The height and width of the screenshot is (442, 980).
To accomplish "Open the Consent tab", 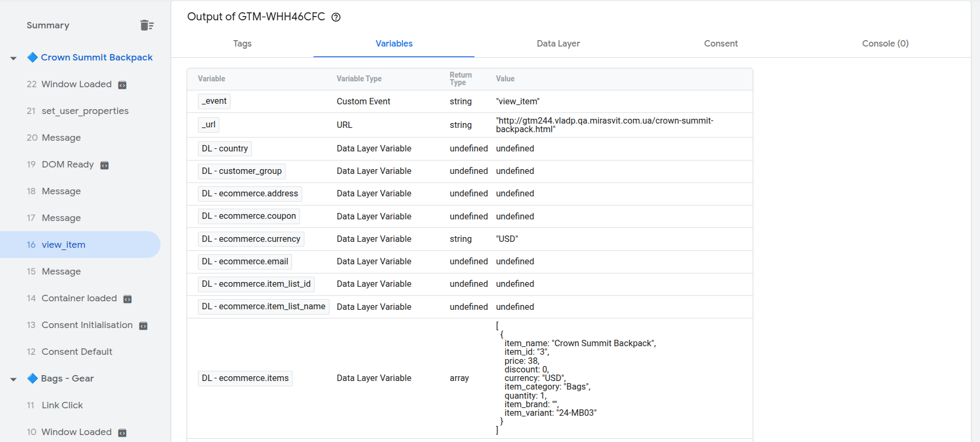I will (721, 43).
